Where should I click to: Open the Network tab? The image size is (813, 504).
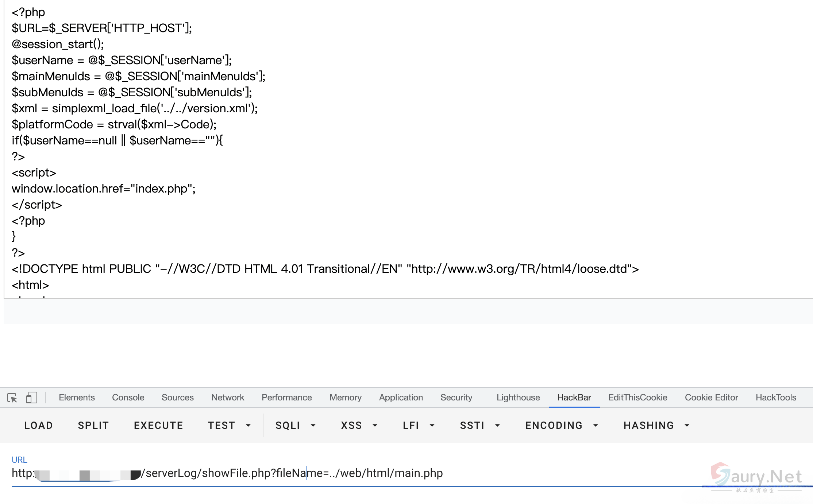point(227,398)
